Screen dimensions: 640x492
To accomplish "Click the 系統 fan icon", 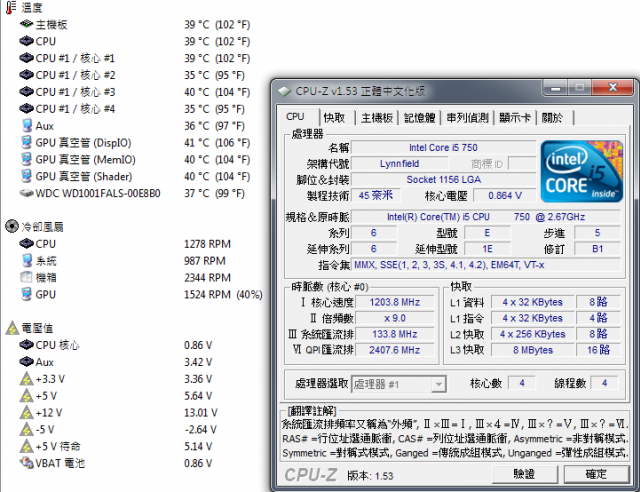I will 27,260.
